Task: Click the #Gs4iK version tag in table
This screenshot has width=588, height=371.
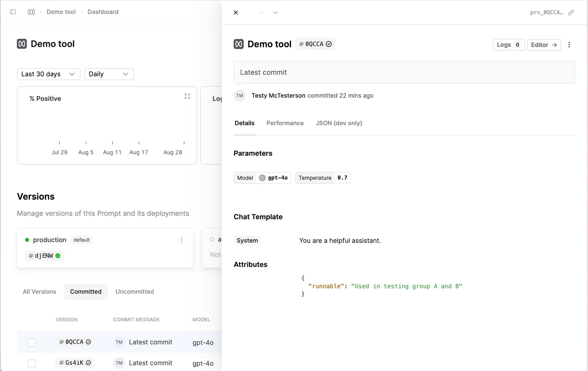Action: [75, 363]
